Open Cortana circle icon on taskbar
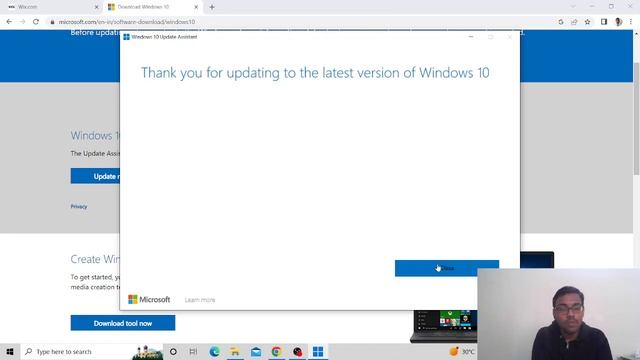 pyautogui.click(x=173, y=351)
